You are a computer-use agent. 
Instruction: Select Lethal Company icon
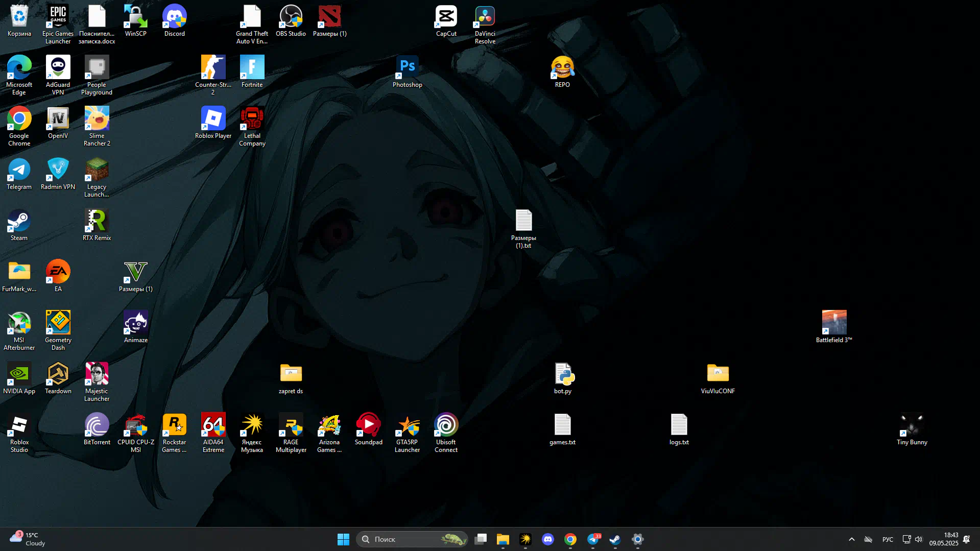252,127
